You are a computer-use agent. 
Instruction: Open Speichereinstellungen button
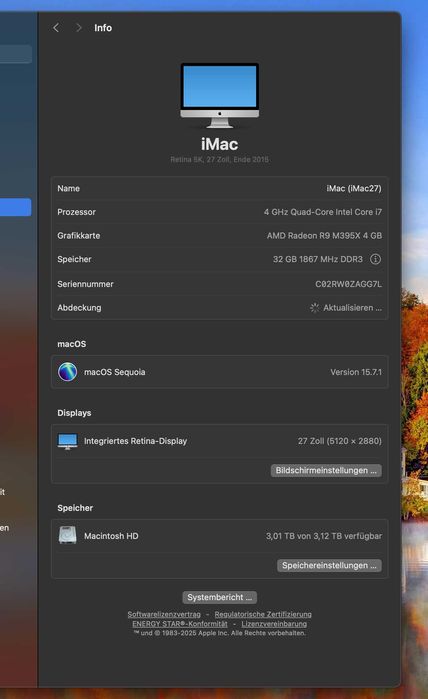click(x=329, y=565)
